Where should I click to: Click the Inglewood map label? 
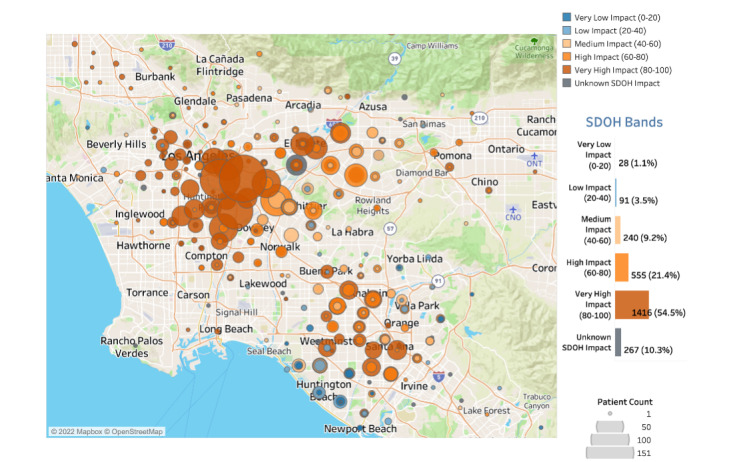click(x=140, y=214)
